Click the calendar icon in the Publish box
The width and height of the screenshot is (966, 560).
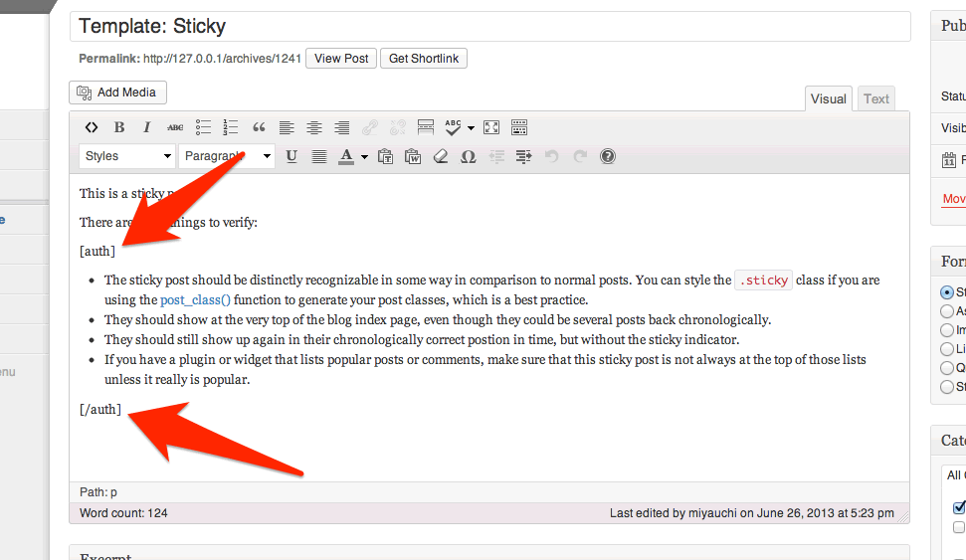pos(949,160)
